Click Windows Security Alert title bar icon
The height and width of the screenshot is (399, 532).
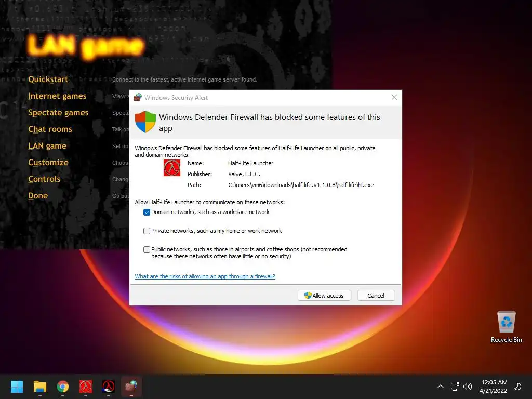pos(138,97)
